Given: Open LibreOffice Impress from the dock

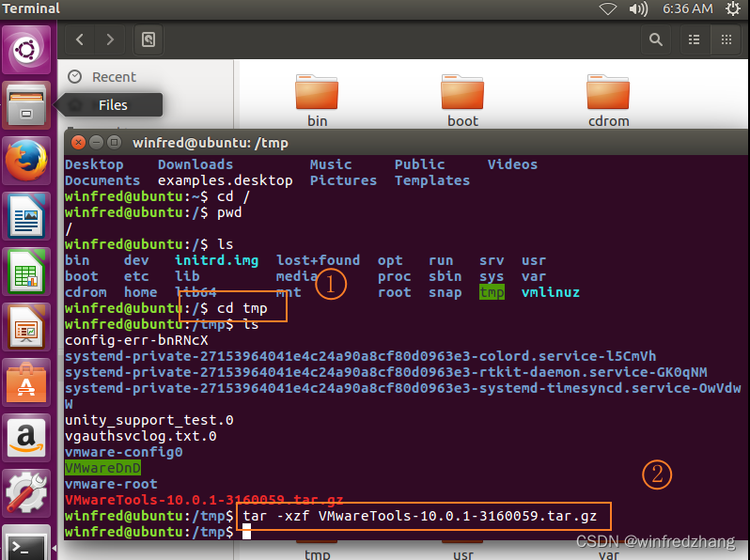Looking at the screenshot, I should pyautogui.click(x=26, y=327).
